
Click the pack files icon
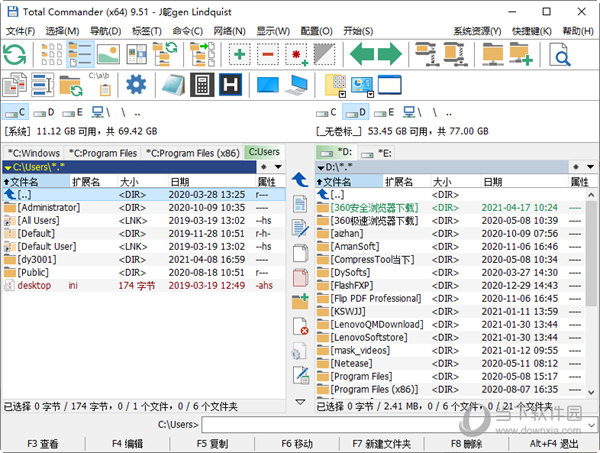[427, 55]
